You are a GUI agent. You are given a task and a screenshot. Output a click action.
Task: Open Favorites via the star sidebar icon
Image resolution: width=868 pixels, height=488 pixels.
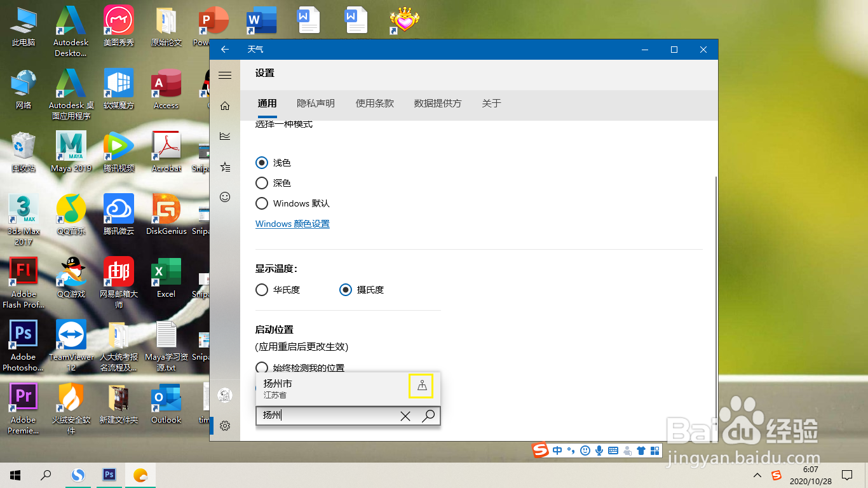pos(224,166)
